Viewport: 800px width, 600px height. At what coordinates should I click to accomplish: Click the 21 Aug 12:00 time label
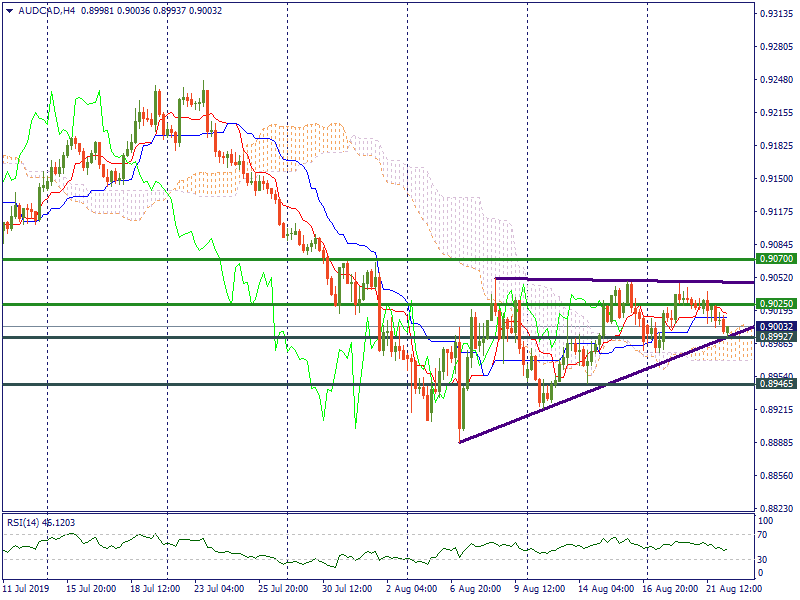click(x=733, y=590)
